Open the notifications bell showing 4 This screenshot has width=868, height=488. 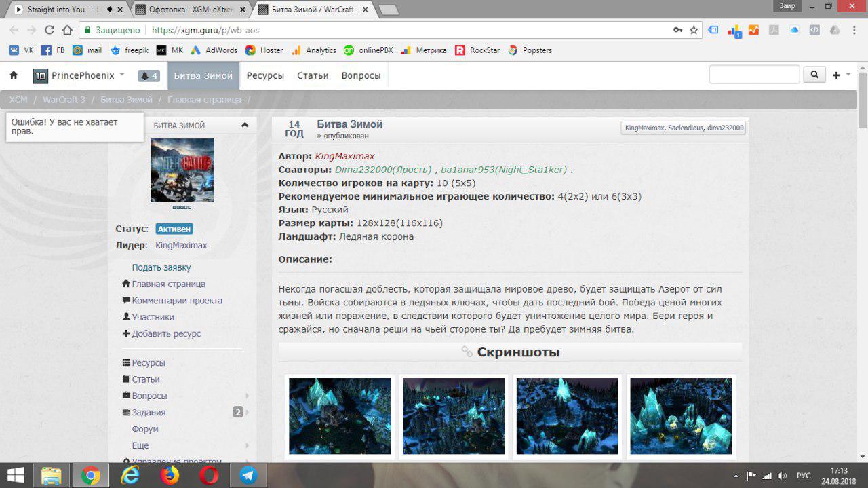pos(149,76)
